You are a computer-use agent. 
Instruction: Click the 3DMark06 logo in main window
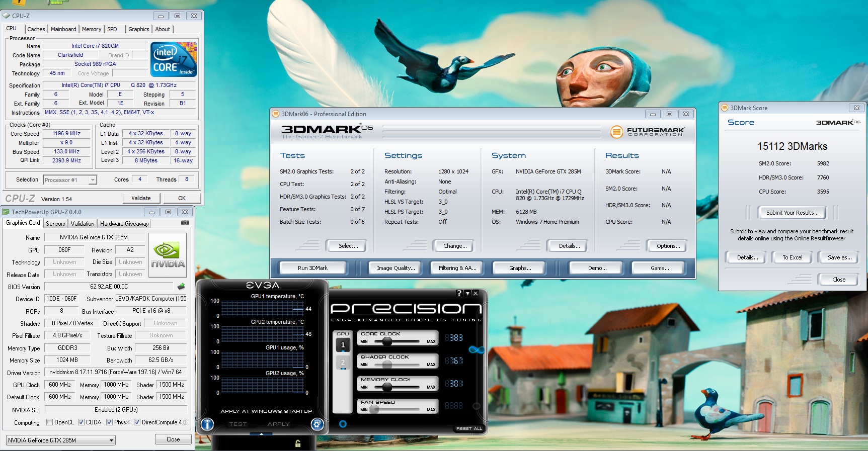pyautogui.click(x=327, y=132)
